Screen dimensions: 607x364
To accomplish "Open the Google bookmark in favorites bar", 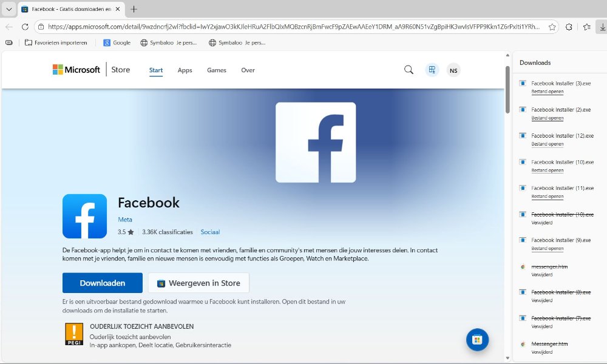I will click(x=117, y=42).
